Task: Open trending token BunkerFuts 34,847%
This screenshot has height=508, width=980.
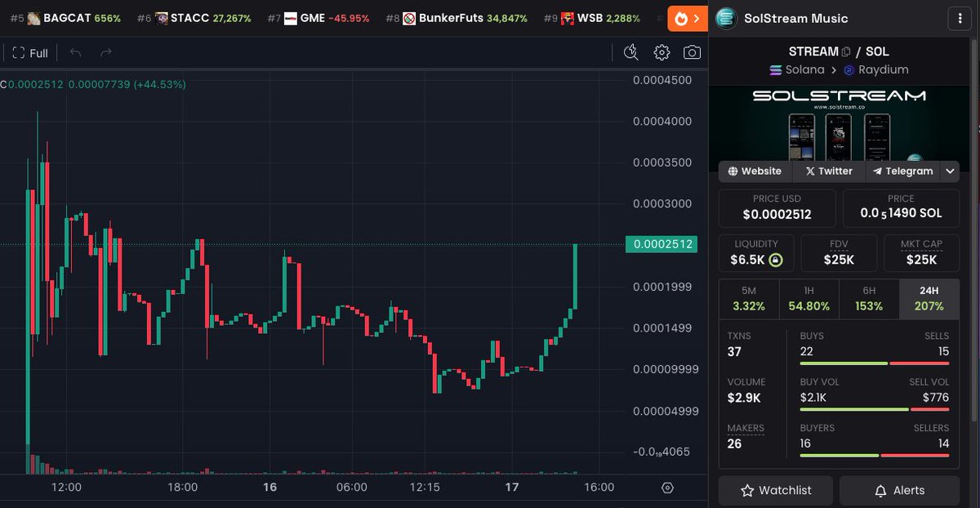Action: click(457, 18)
